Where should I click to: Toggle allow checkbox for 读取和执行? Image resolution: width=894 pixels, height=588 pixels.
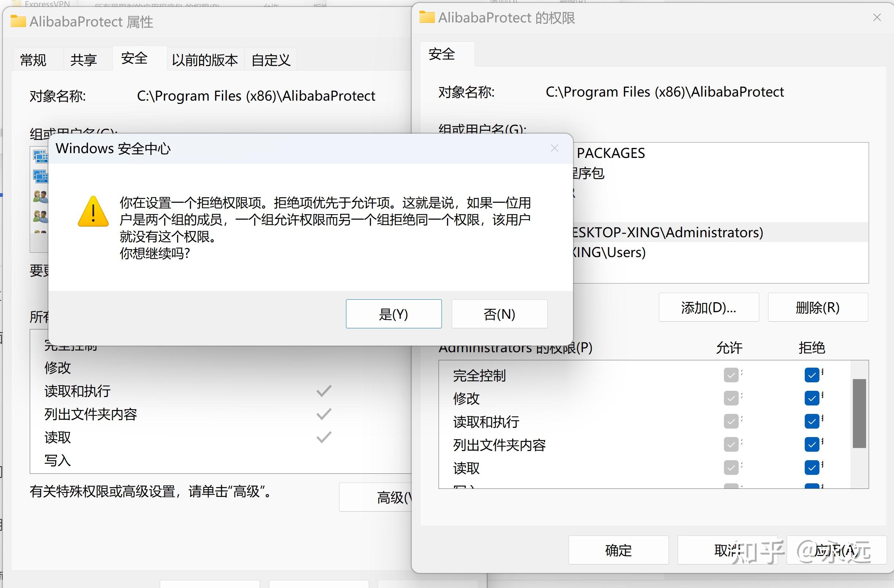731,422
